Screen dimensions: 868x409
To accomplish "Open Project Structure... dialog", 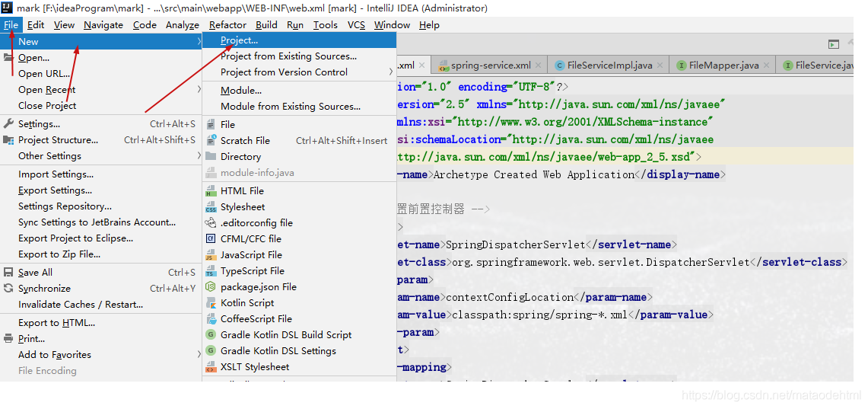I will click(100, 140).
